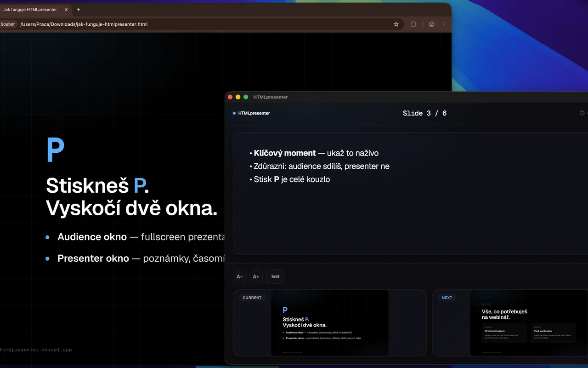Close the HTMLpresenter window with red button
Screen dimensions: 588x368
[x=230, y=97]
